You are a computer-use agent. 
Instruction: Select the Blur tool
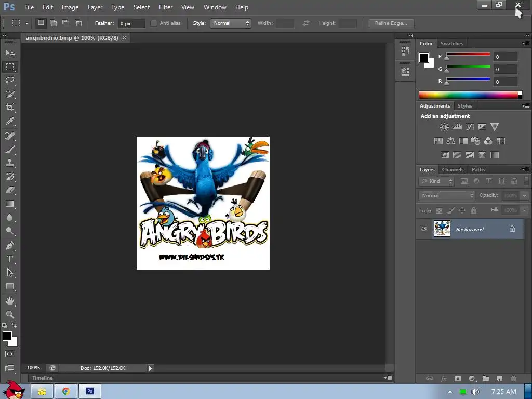click(10, 218)
